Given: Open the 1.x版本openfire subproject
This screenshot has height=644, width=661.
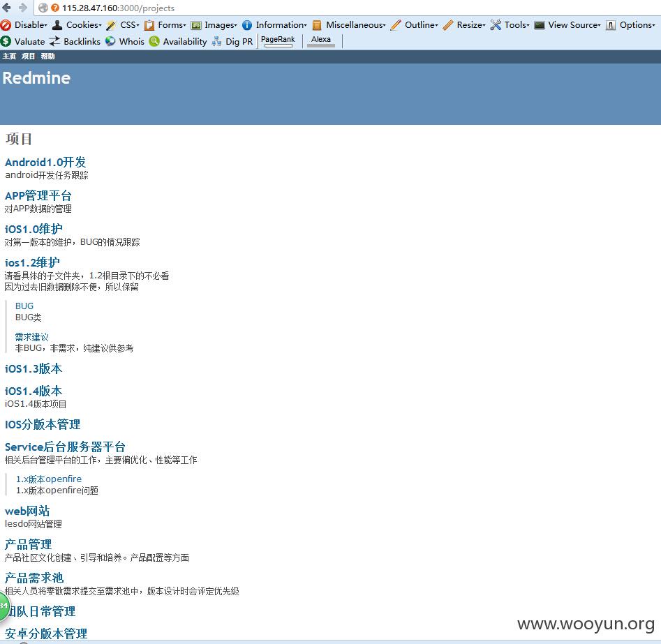Looking at the screenshot, I should tap(49, 479).
